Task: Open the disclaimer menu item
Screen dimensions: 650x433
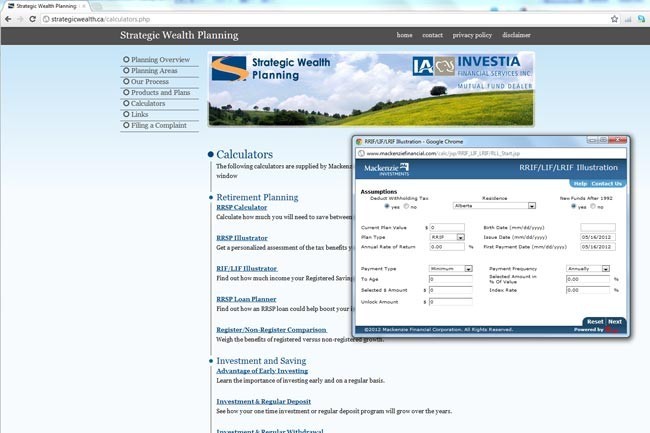Action: (x=516, y=35)
